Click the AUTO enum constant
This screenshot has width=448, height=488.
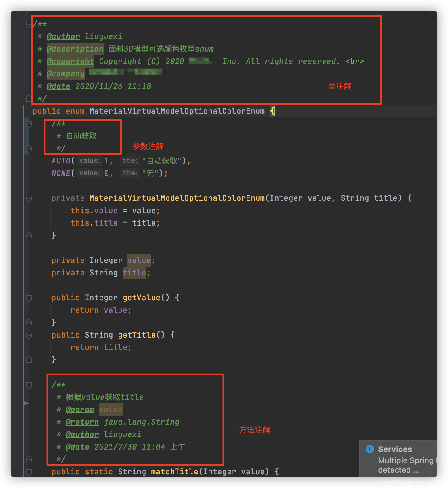point(61,161)
